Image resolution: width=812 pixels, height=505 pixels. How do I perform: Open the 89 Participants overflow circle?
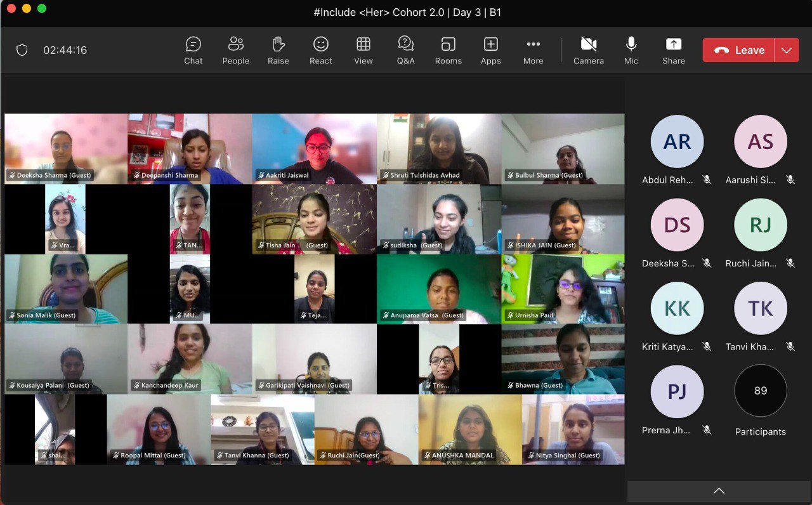point(761,391)
